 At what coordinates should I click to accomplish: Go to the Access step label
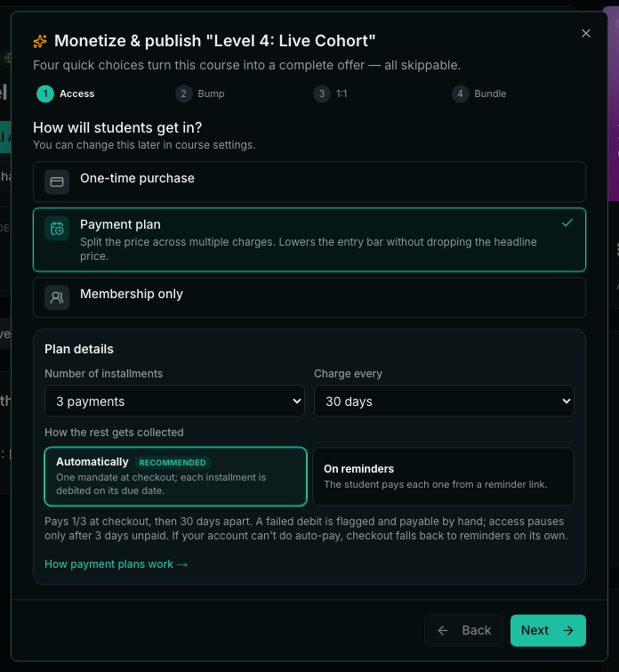[x=76, y=93]
